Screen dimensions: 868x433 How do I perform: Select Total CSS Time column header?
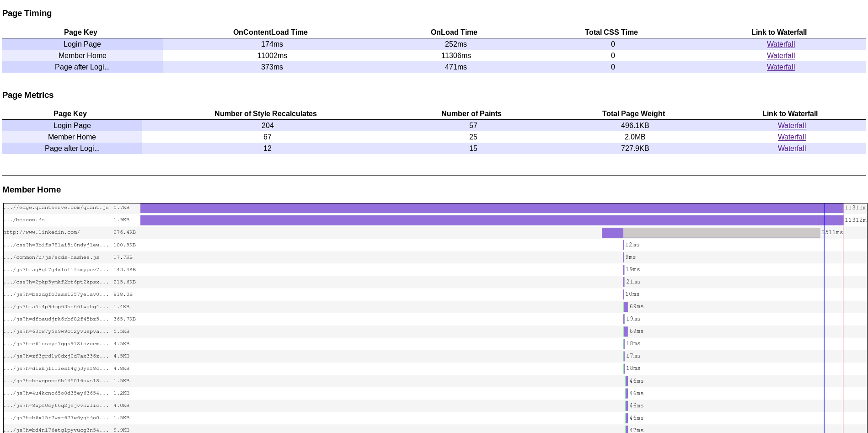(x=611, y=32)
